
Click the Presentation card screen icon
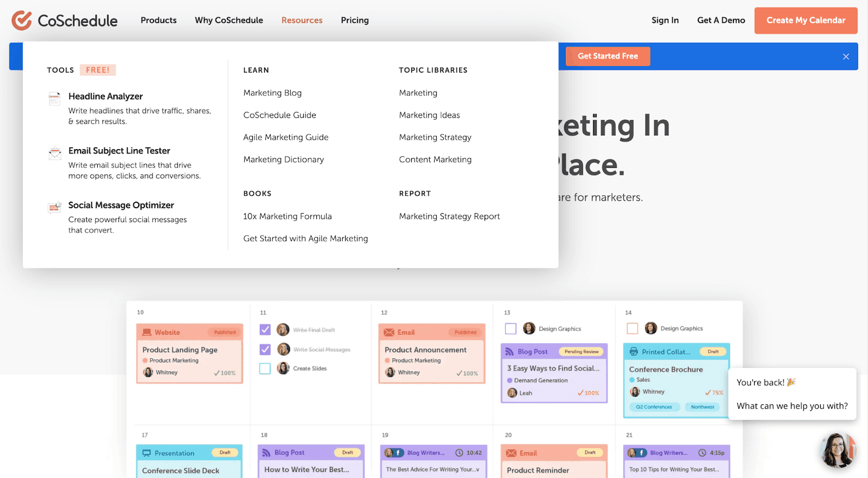point(146,453)
